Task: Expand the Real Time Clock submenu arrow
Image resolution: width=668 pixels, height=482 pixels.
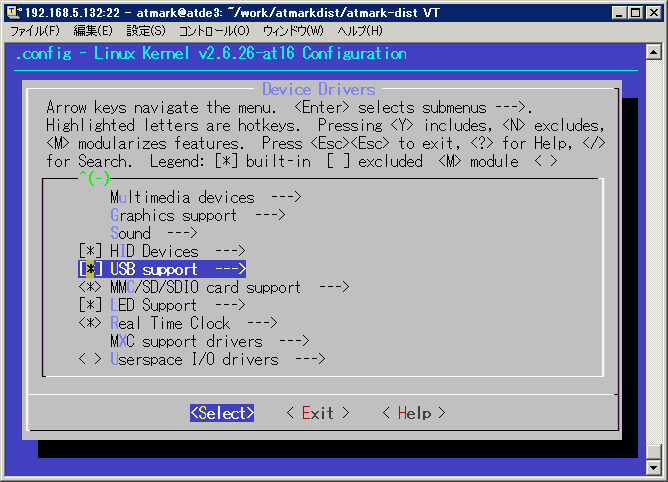Action: point(262,323)
